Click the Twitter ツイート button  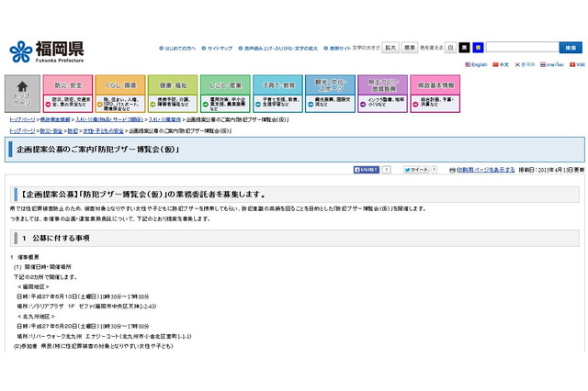tap(416, 170)
